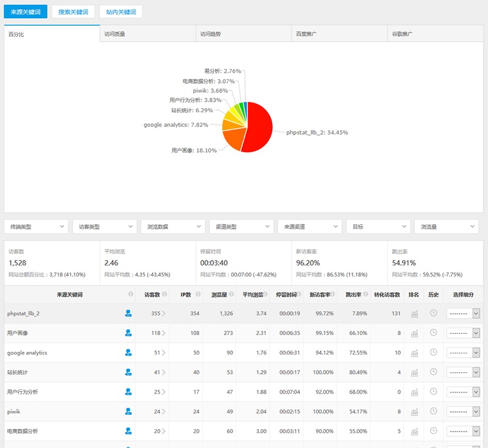This screenshot has height=448, width=488.
Task: Click the 转化访客数 column header
Action: tap(387, 295)
